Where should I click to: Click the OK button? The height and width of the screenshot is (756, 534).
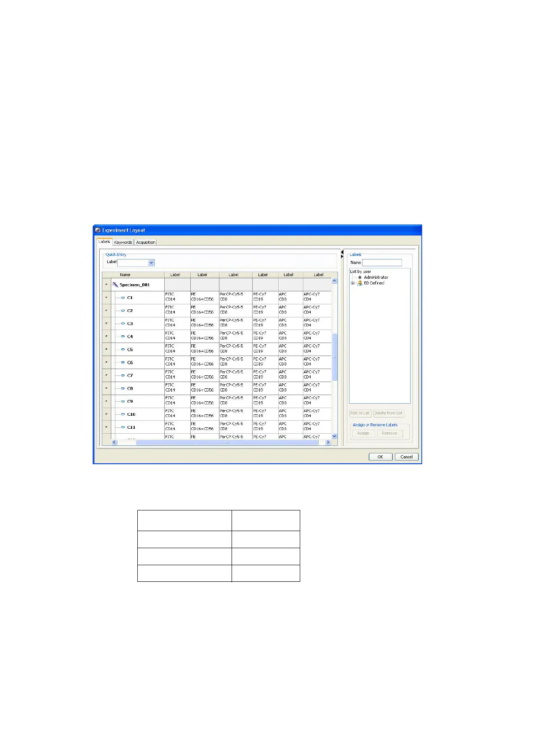point(381,457)
